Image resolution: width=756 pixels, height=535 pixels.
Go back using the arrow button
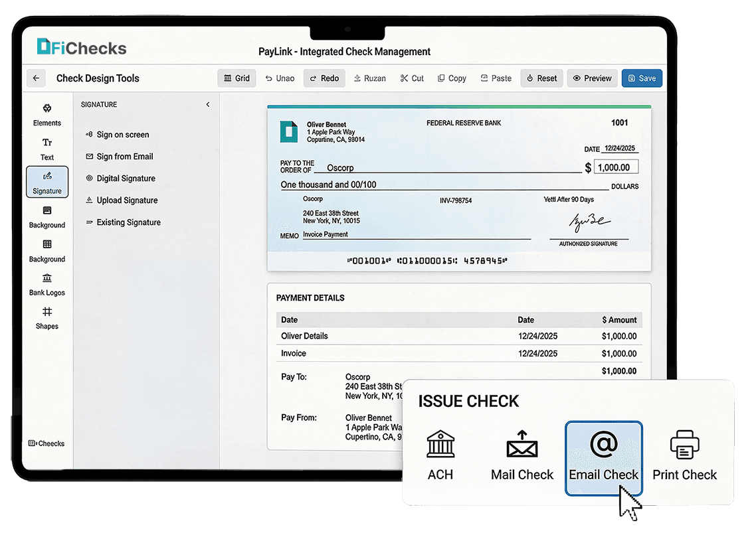(x=36, y=78)
